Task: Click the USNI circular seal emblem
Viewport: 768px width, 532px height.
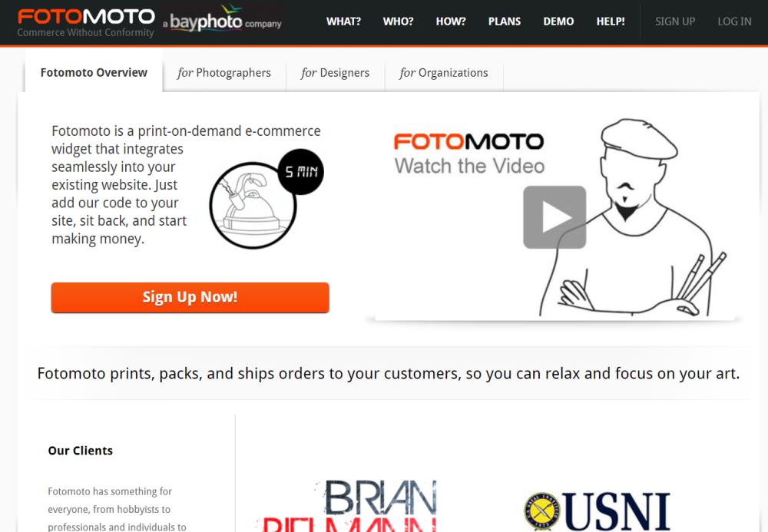Action: [x=542, y=512]
